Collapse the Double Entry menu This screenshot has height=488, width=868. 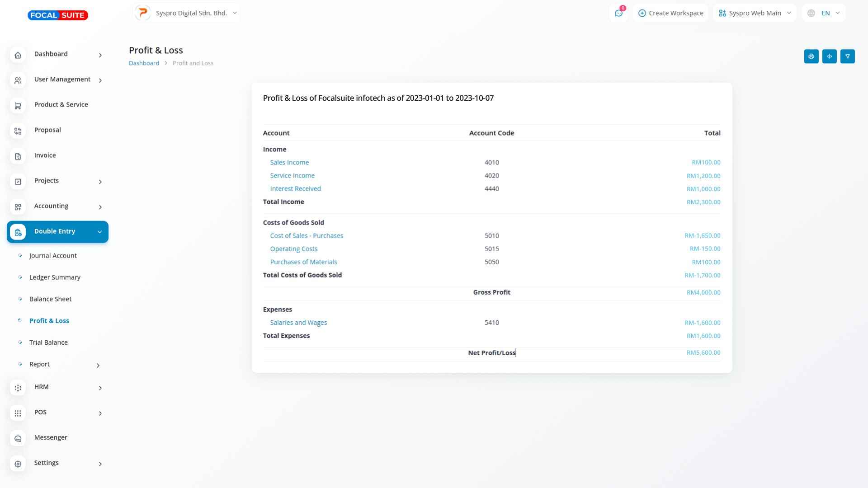57,231
